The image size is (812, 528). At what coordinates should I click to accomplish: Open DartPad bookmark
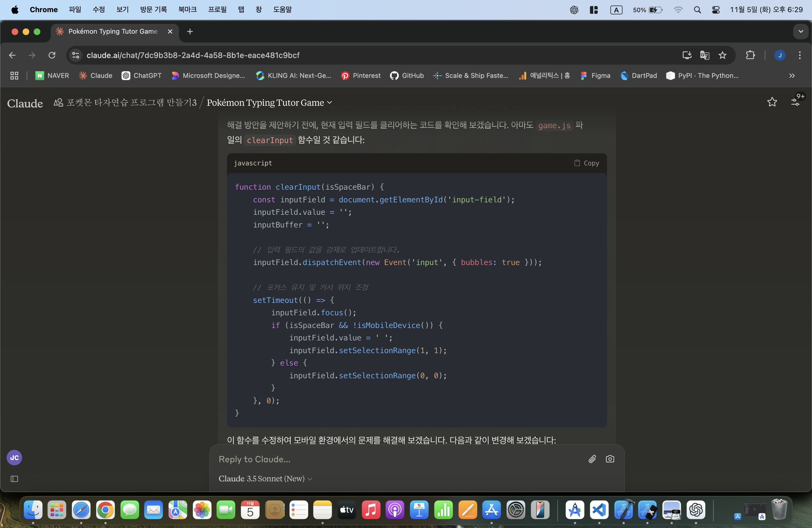[x=639, y=76]
